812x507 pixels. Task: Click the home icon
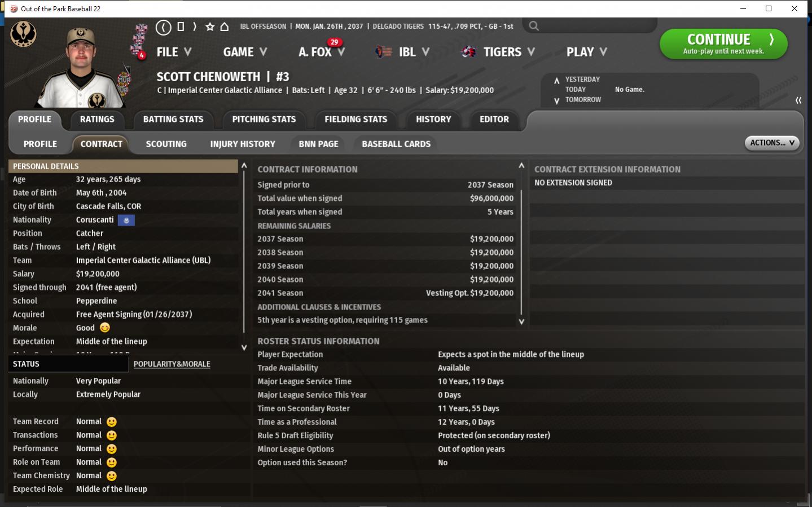[x=225, y=27]
